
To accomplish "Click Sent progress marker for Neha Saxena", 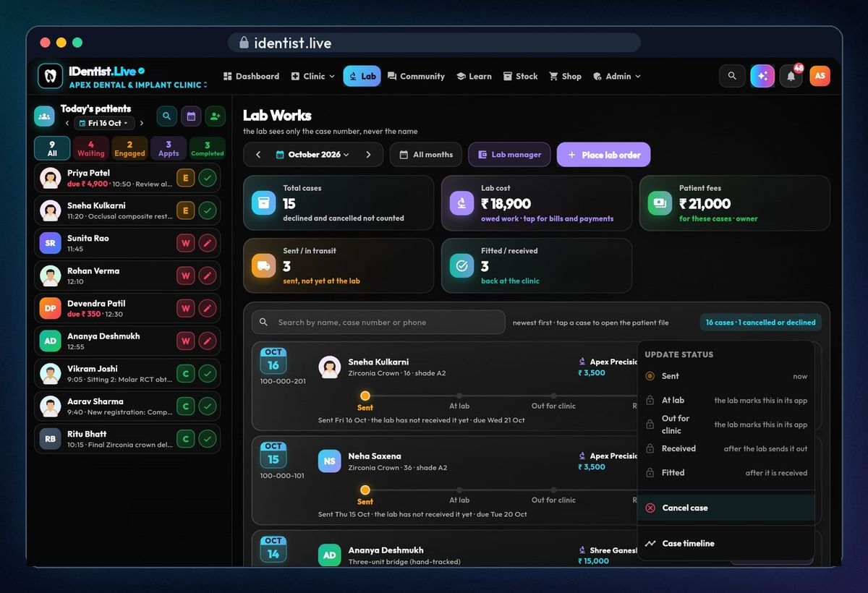I will pyautogui.click(x=365, y=490).
